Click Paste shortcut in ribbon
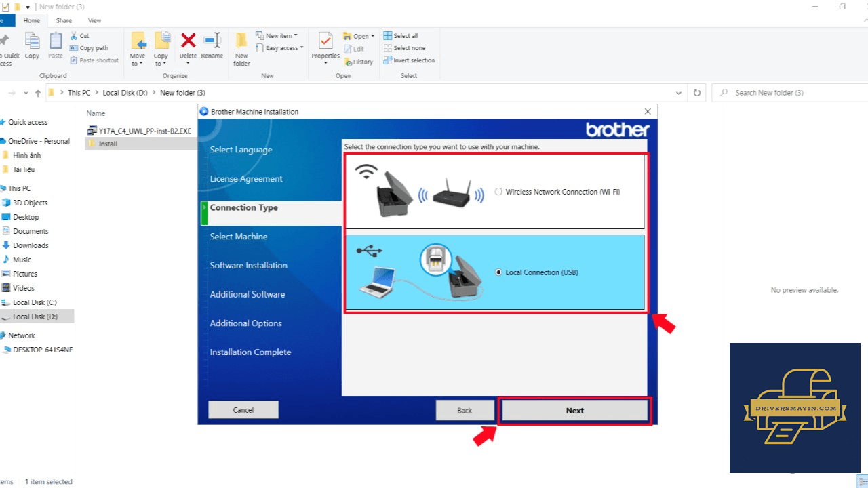Image resolution: width=868 pixels, height=488 pixels. click(94, 60)
